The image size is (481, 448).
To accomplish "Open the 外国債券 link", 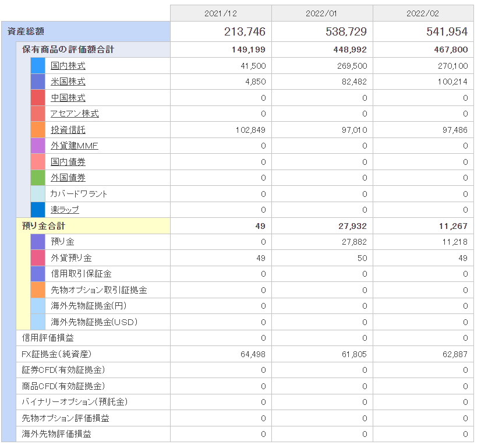I will pyautogui.click(x=68, y=178).
